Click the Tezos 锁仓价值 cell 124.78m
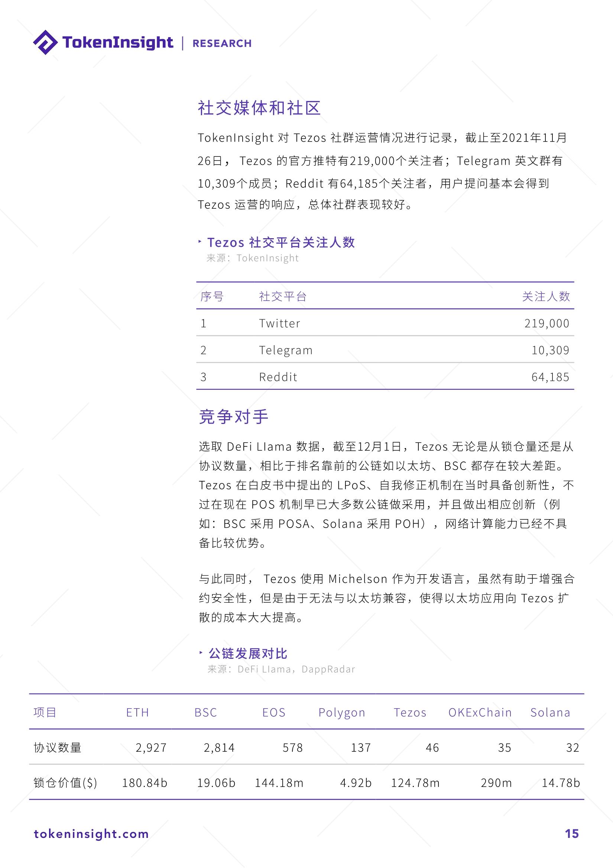The image size is (613, 868). (x=415, y=783)
